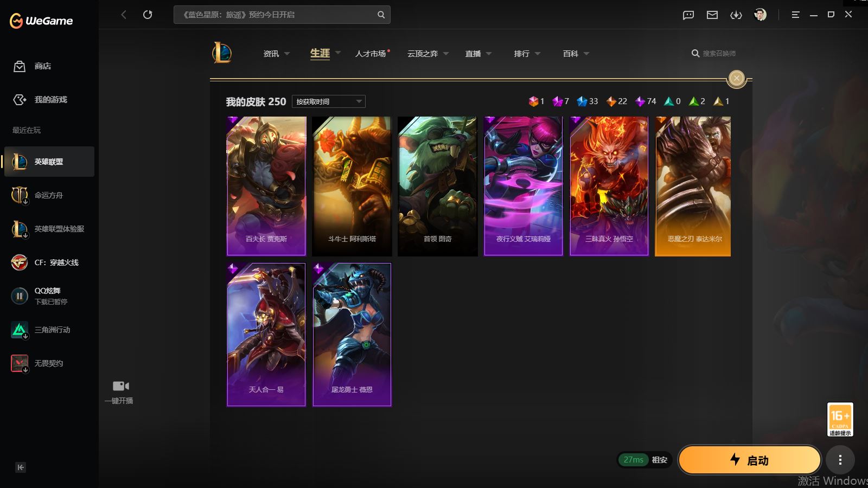Launch the game with the 启动 button

point(749,460)
